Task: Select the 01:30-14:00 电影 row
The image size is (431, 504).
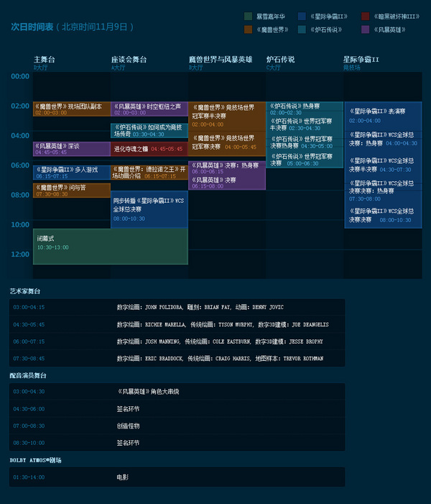Action: [177, 477]
